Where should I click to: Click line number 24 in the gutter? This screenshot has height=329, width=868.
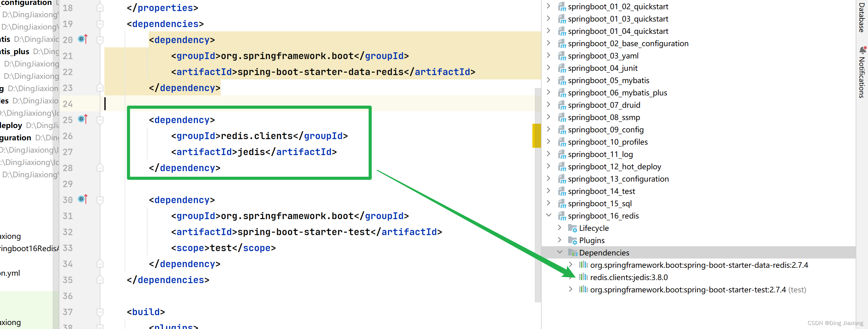click(x=68, y=104)
